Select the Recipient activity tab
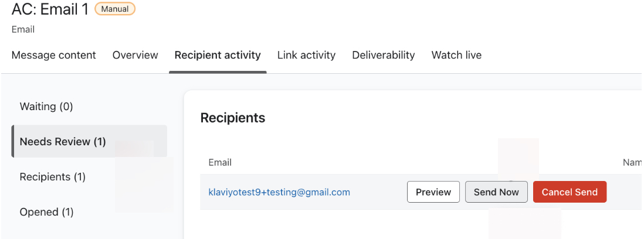This screenshot has width=644, height=239. pos(218,55)
